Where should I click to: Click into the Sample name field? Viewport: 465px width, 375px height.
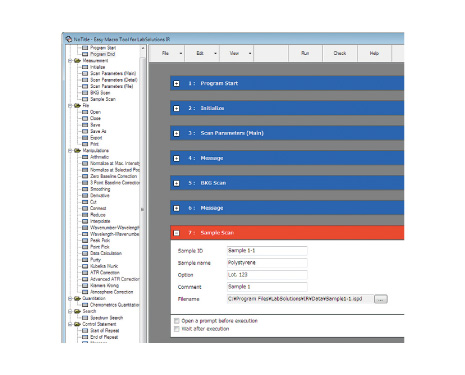(267, 263)
